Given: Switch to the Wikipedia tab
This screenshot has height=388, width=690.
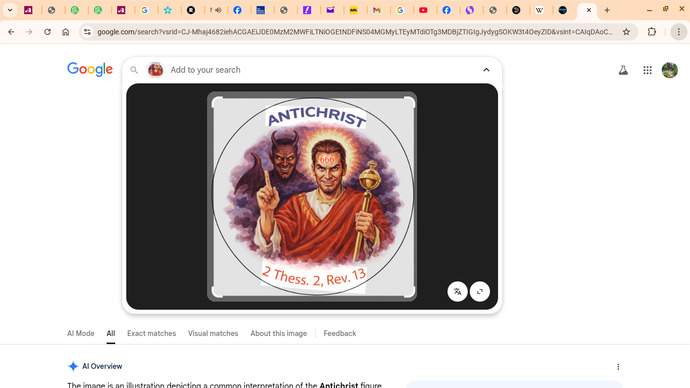Looking at the screenshot, I should (540, 10).
